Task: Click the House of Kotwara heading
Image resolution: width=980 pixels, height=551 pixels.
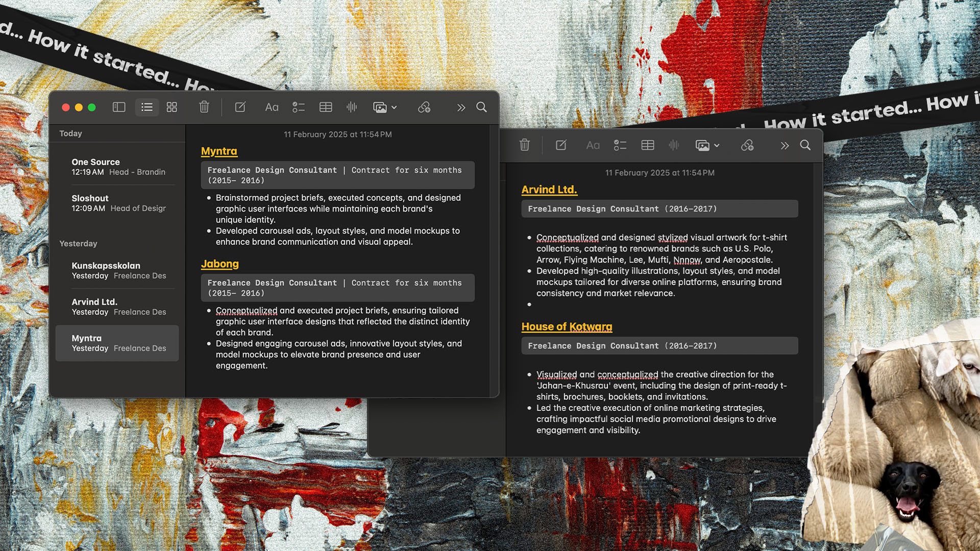Action: [x=567, y=327]
